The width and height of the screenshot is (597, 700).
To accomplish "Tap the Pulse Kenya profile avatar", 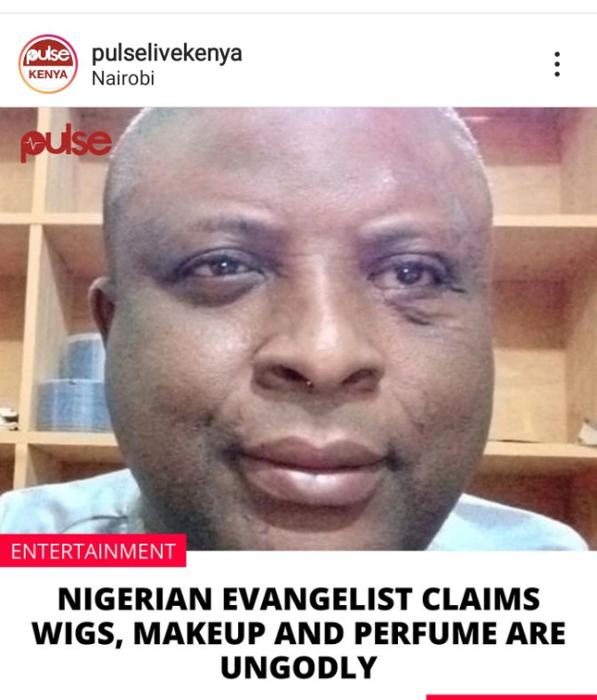I will 48,64.
